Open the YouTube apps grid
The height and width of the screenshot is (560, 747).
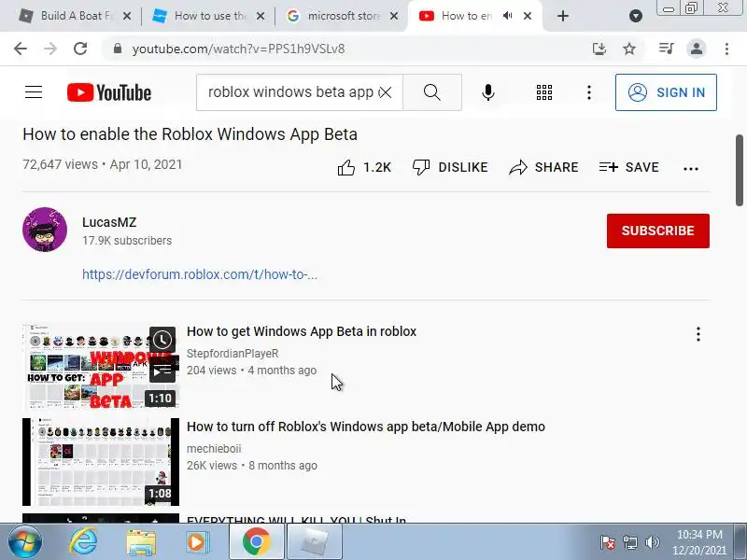pos(544,92)
